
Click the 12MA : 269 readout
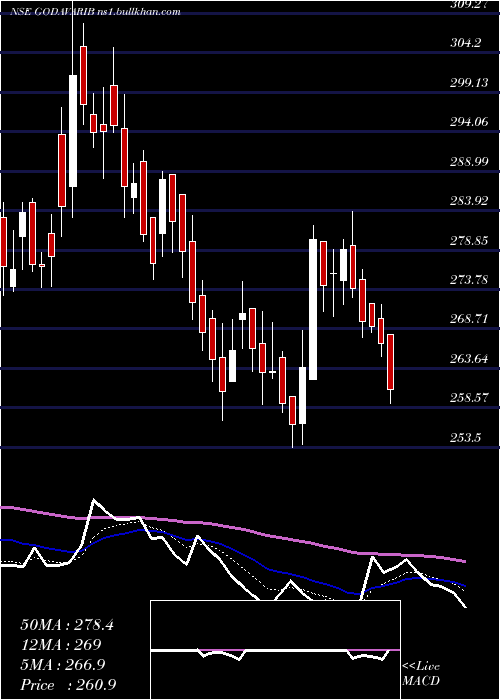[61, 644]
